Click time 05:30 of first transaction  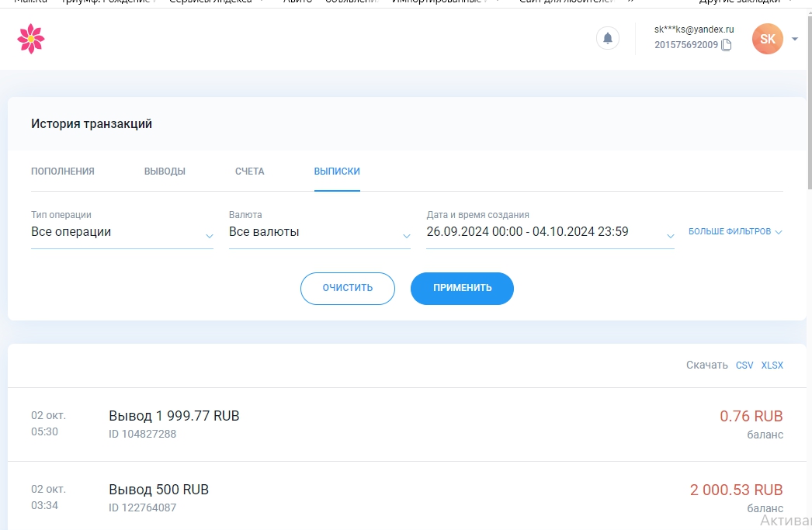pyautogui.click(x=44, y=431)
